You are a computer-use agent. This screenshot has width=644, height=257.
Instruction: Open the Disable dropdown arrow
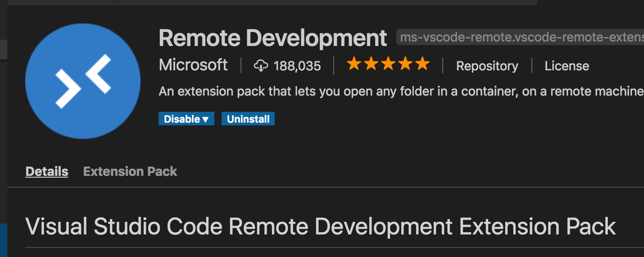tap(205, 119)
